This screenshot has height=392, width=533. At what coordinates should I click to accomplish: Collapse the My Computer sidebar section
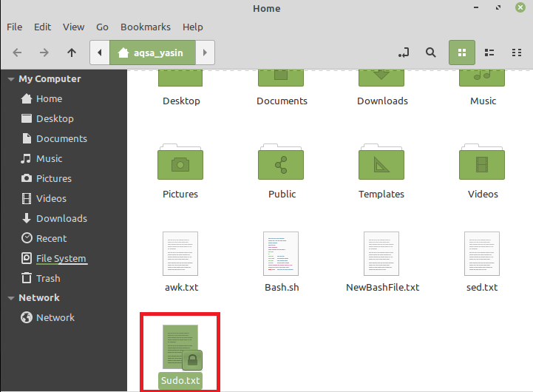click(x=11, y=79)
